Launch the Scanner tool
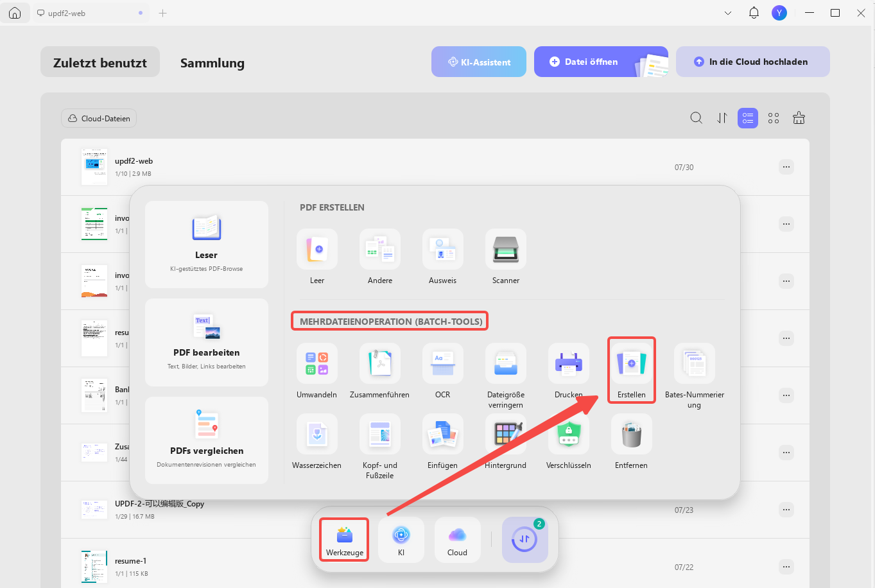This screenshot has width=875, height=588. click(x=506, y=249)
